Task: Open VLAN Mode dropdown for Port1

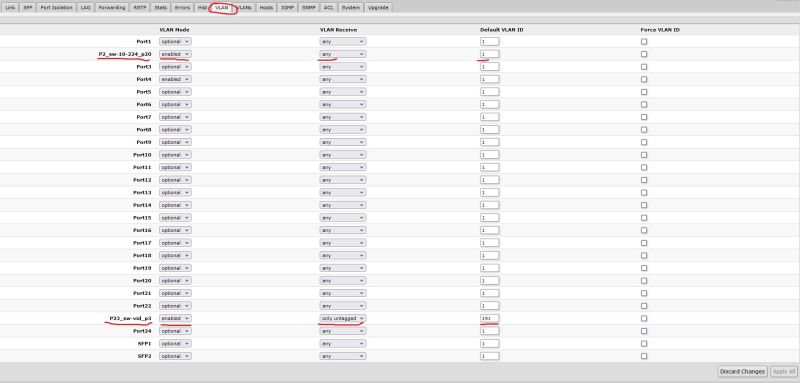Action: (x=175, y=41)
